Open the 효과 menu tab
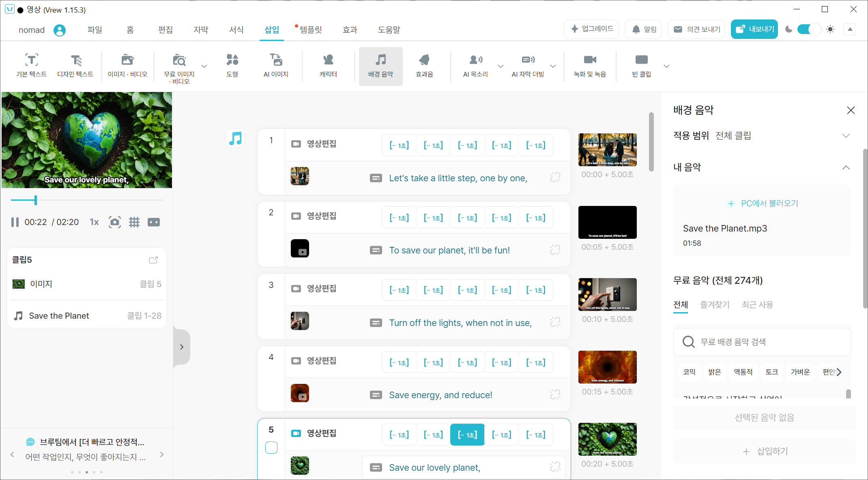The width and height of the screenshot is (868, 480). [350, 30]
